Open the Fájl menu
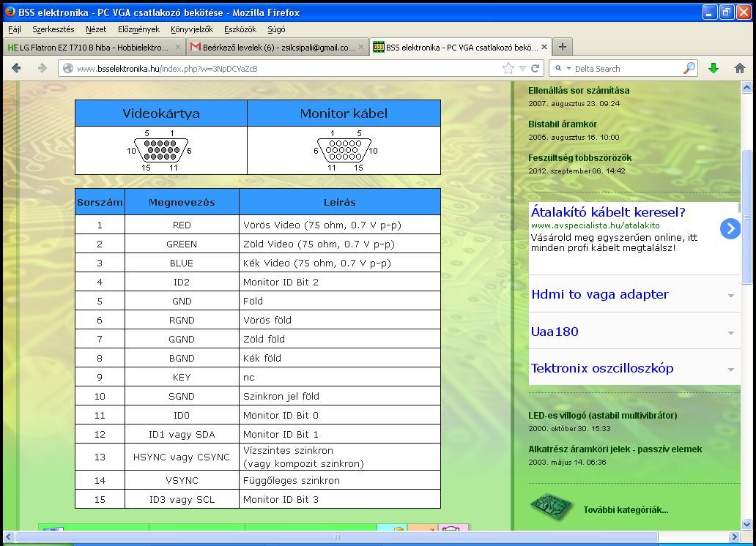The image size is (756, 546). pos(15,29)
